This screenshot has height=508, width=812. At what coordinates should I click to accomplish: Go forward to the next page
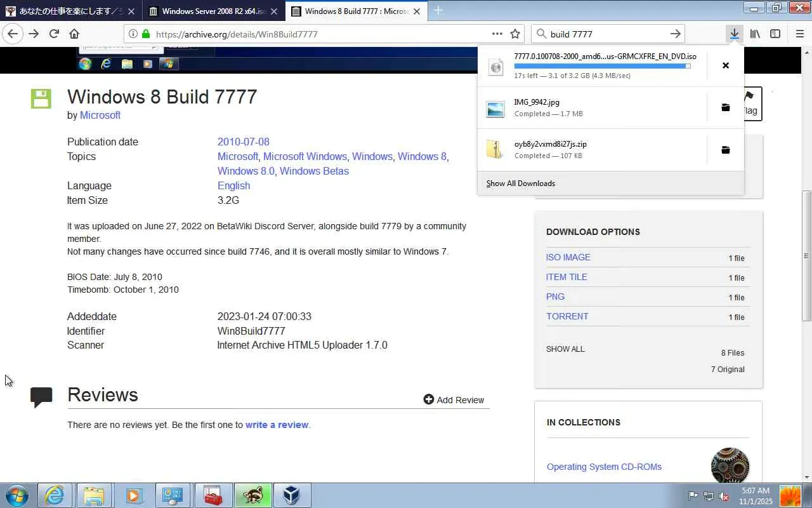click(x=34, y=34)
